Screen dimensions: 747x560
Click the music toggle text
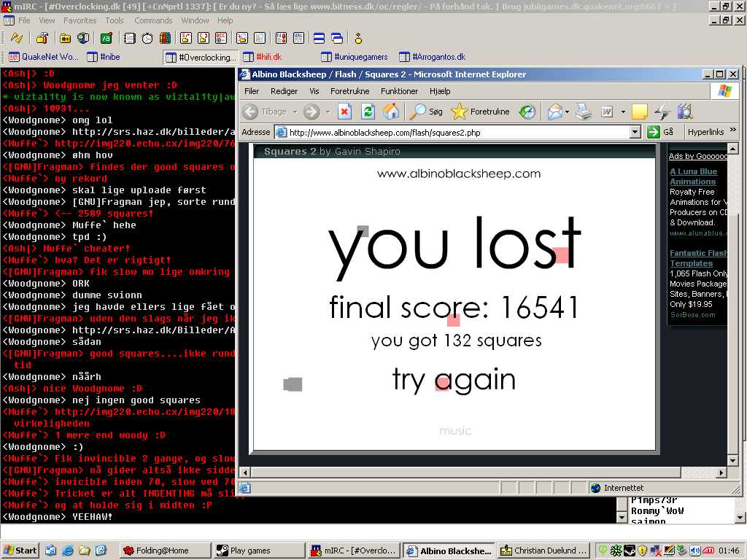[455, 431]
